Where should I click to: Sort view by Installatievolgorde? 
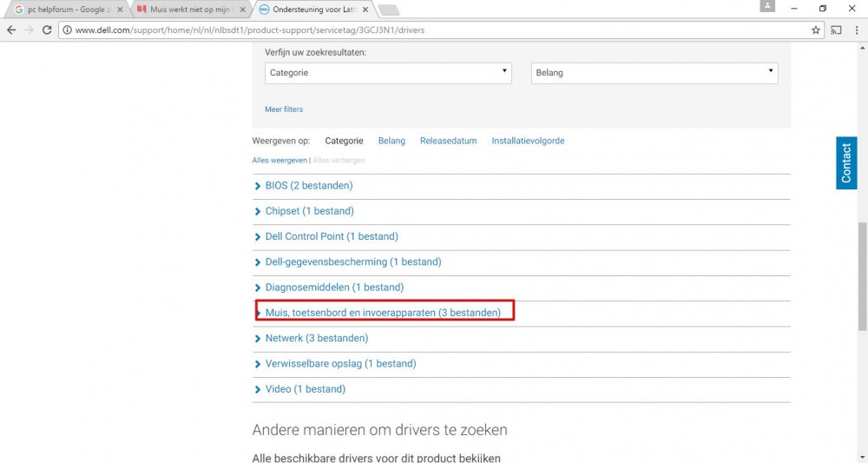point(528,141)
